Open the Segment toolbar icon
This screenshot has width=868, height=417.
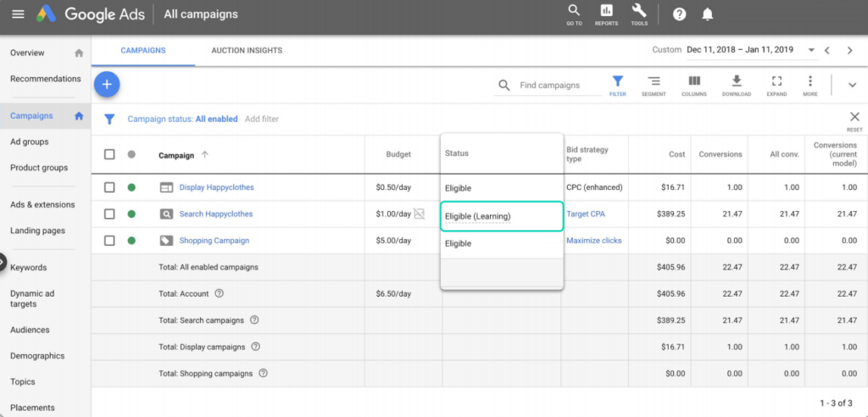654,86
